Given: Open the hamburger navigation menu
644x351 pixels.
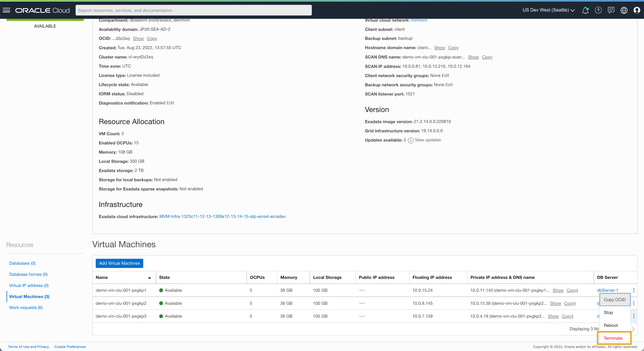Looking at the screenshot, I should (x=7, y=10).
